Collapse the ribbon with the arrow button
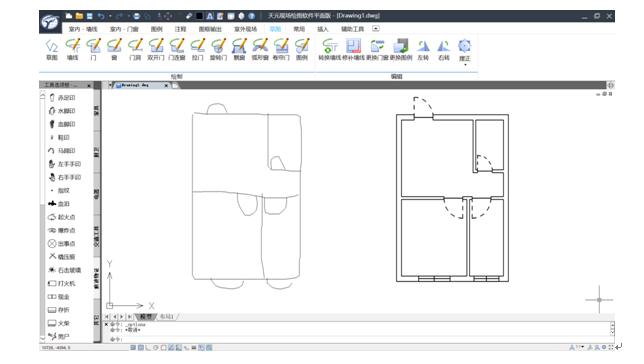The width and height of the screenshot is (644, 364). [x=376, y=29]
